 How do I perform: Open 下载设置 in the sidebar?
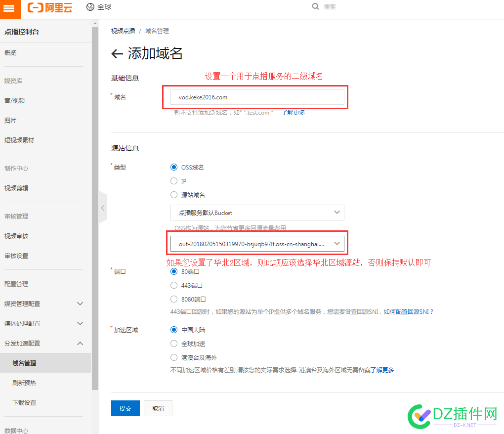[24, 402]
